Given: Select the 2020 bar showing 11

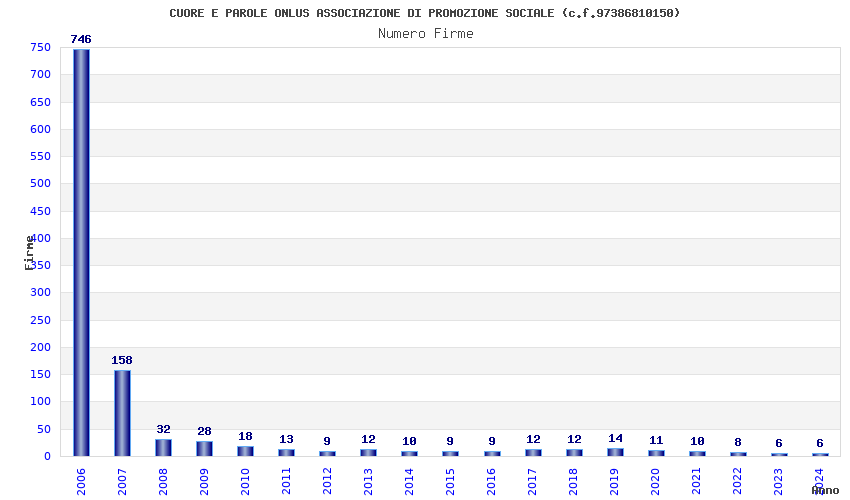Looking at the screenshot, I should [656, 453].
